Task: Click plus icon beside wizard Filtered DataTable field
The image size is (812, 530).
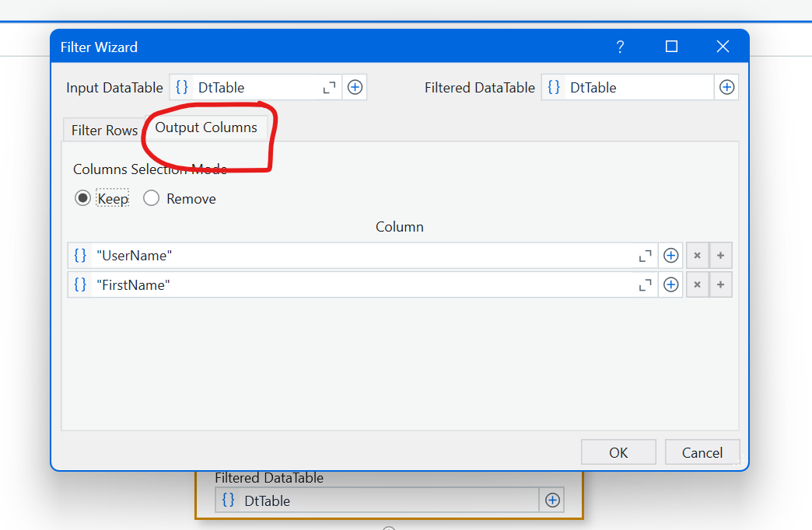Action: click(x=726, y=88)
